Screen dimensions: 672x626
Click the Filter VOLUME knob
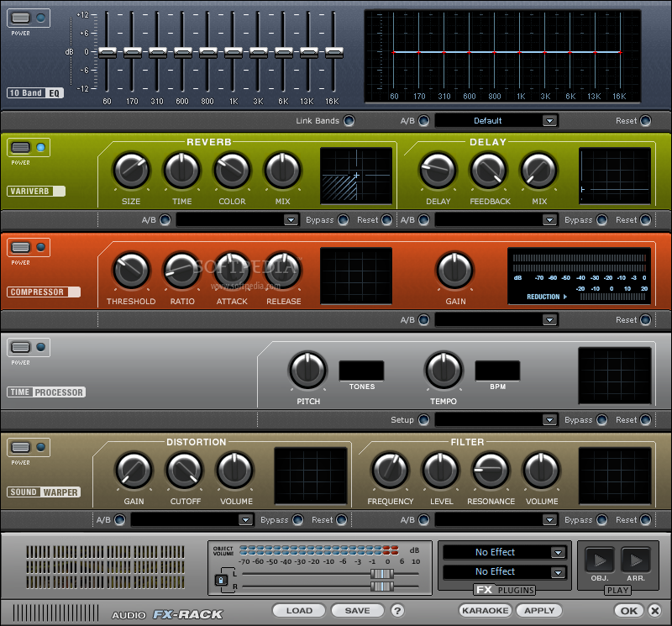click(541, 471)
